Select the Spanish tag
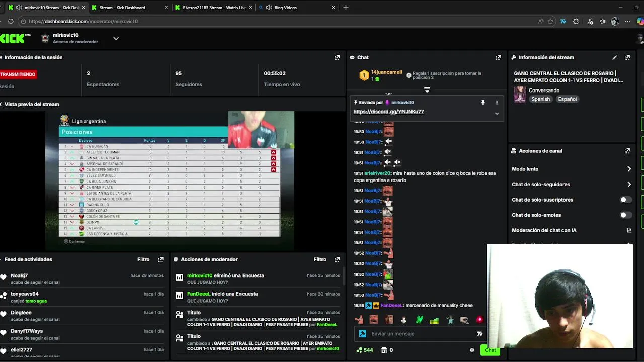Screen dimensions: 644x362 coord(541,99)
